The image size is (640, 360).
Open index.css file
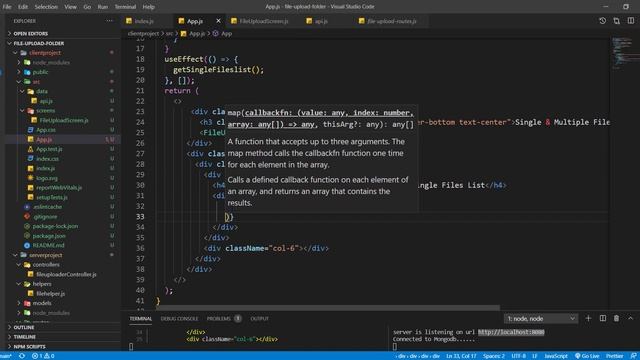coord(47,159)
